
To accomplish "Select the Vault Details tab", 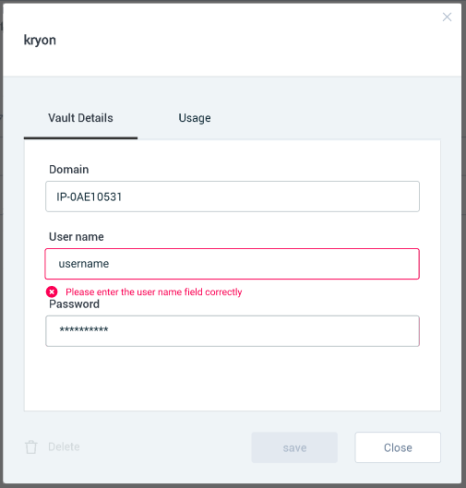I will click(81, 118).
